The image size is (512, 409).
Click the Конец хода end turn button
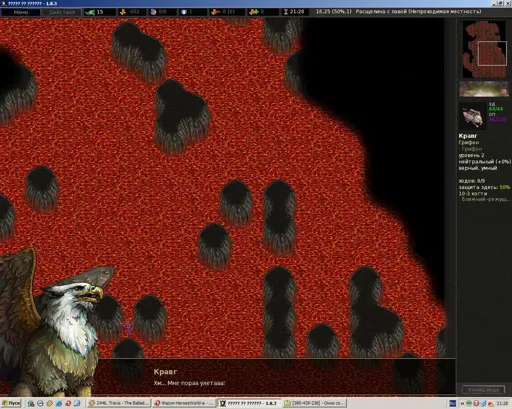click(484, 389)
